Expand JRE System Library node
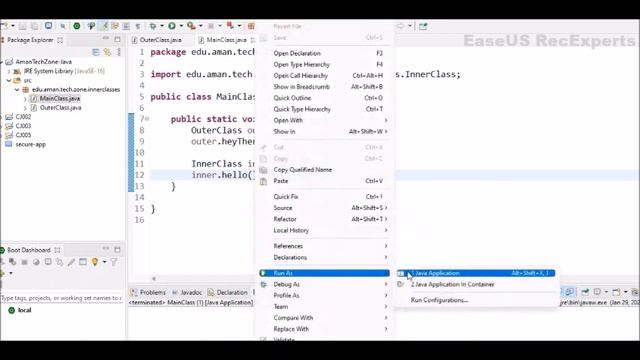The image size is (640, 360). tap(9, 71)
